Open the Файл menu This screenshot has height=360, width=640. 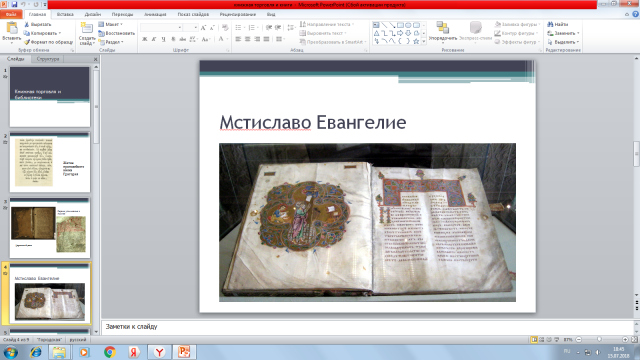pyautogui.click(x=11, y=14)
